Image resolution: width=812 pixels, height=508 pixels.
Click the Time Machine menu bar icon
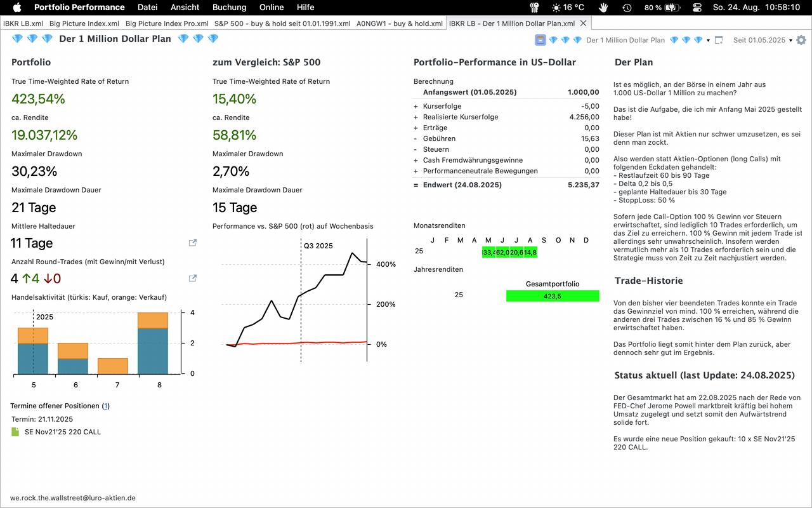pos(627,8)
